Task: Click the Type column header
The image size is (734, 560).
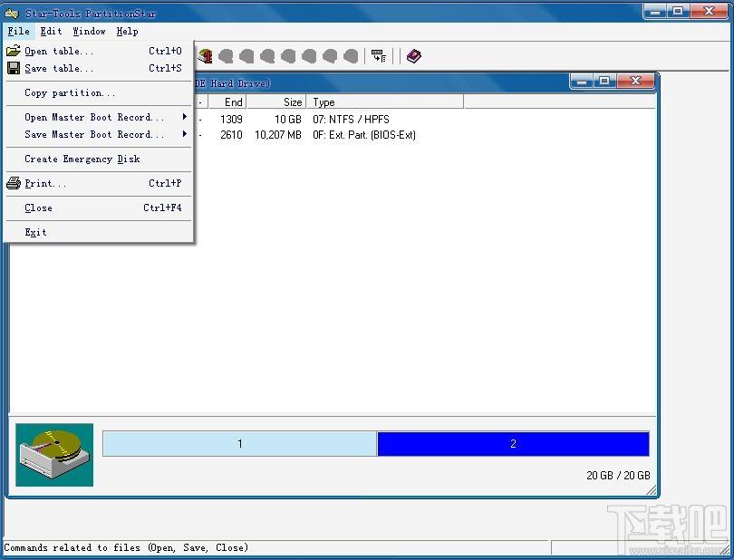Action: click(x=385, y=101)
